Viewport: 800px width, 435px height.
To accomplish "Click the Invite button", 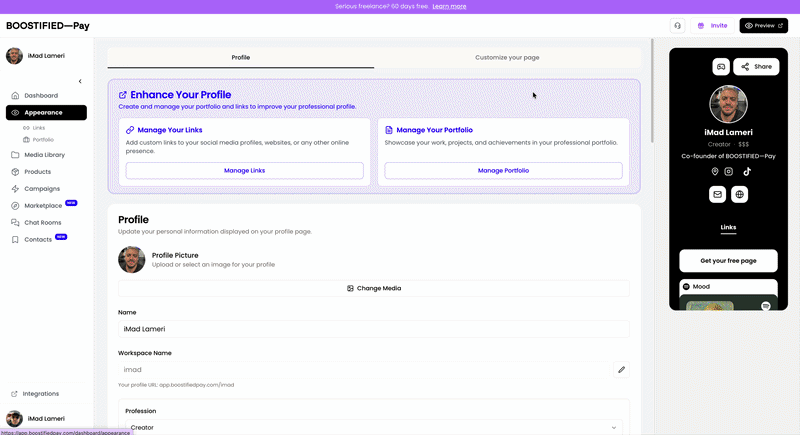I will (712, 25).
